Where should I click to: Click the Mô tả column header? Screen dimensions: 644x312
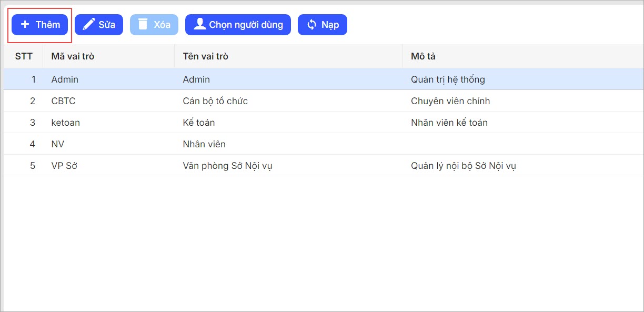click(423, 56)
